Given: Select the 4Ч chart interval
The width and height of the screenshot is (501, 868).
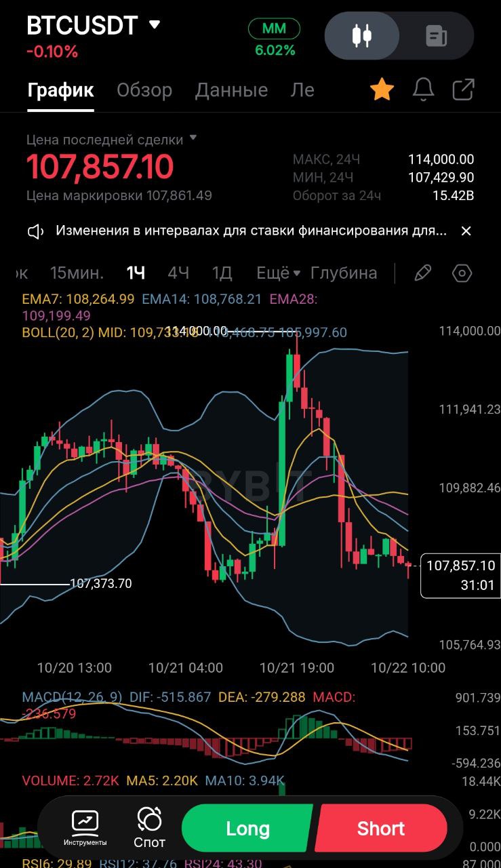Looking at the screenshot, I should [x=178, y=273].
